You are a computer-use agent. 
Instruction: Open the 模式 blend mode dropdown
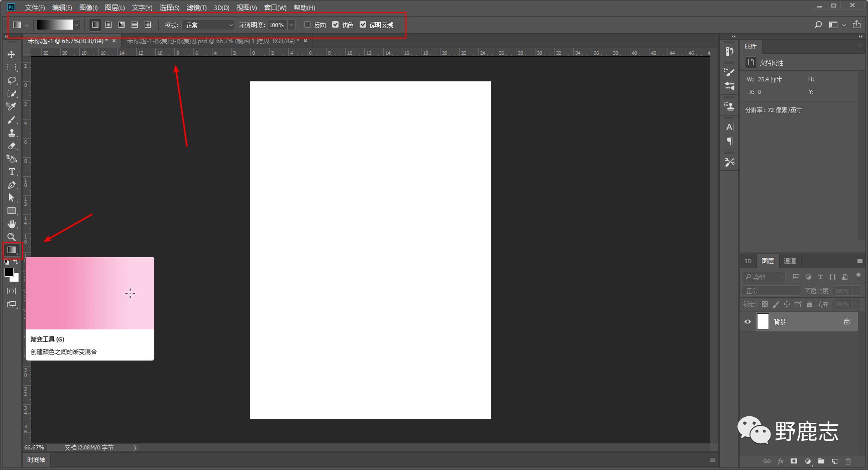point(209,25)
